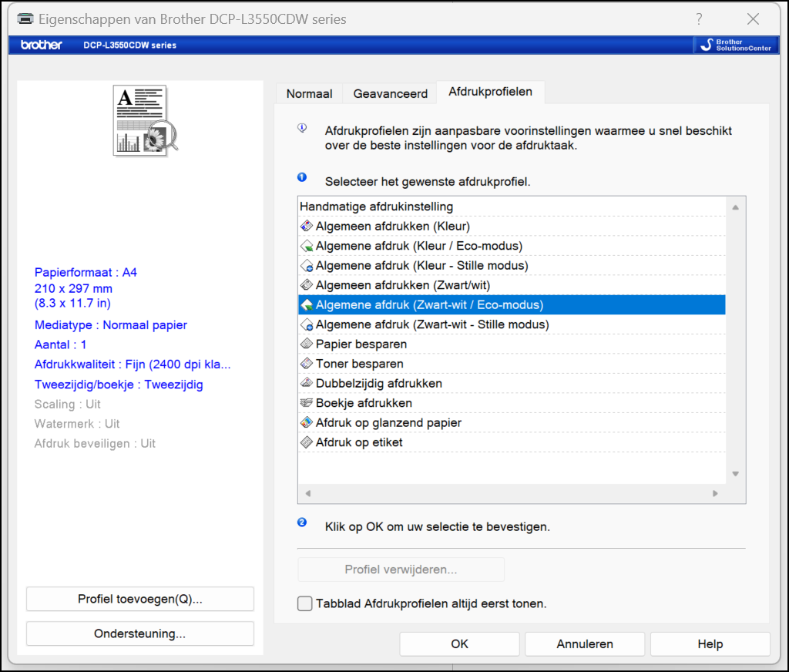Click Afdruk beveiligen : Uit summary text
The height and width of the screenshot is (672, 789).
coord(95,443)
